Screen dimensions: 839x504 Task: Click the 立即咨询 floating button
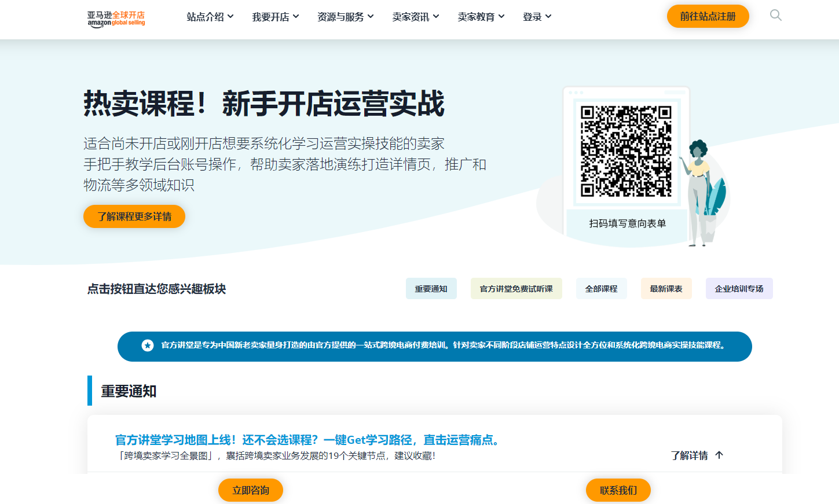[x=251, y=490]
